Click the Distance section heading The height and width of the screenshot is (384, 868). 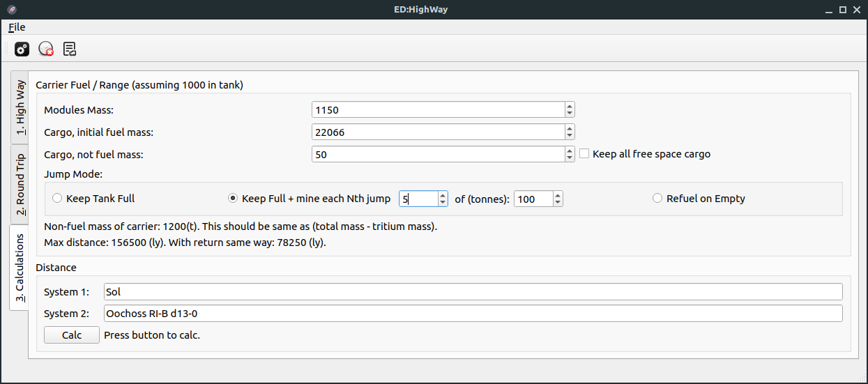(56, 268)
